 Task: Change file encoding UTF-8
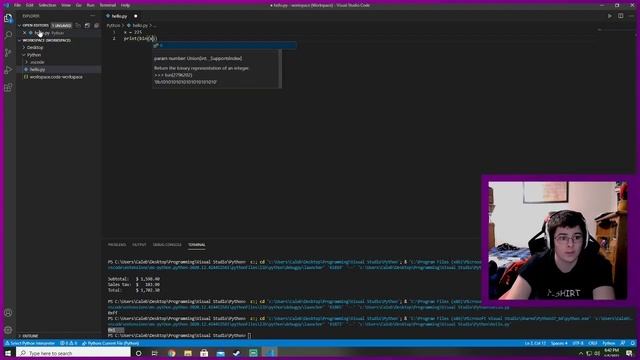click(578, 343)
